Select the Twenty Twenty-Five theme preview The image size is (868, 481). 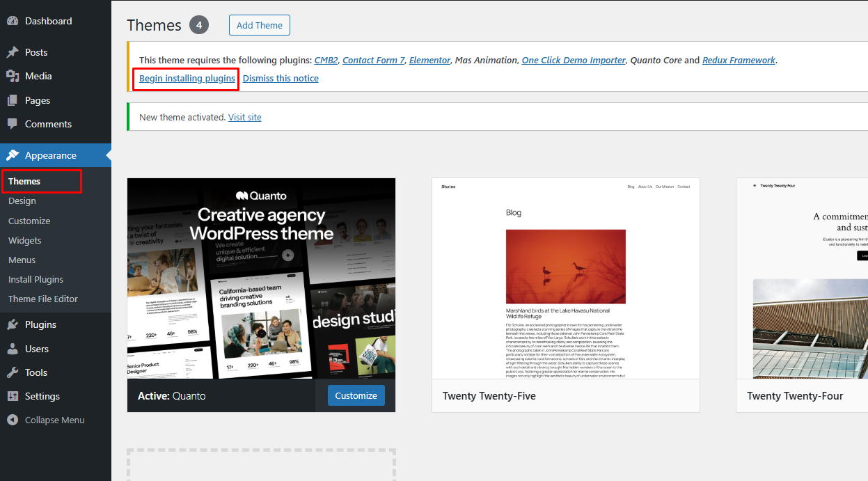coord(566,278)
